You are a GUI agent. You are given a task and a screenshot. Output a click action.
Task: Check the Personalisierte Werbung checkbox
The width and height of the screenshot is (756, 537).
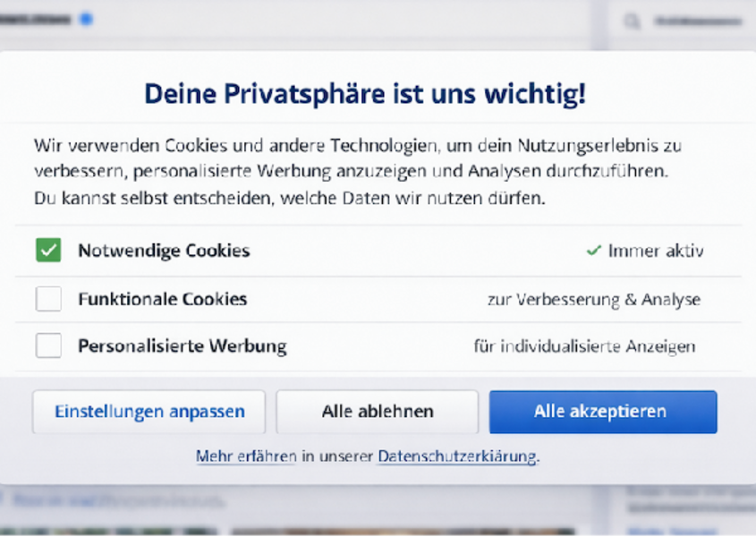click(48, 345)
